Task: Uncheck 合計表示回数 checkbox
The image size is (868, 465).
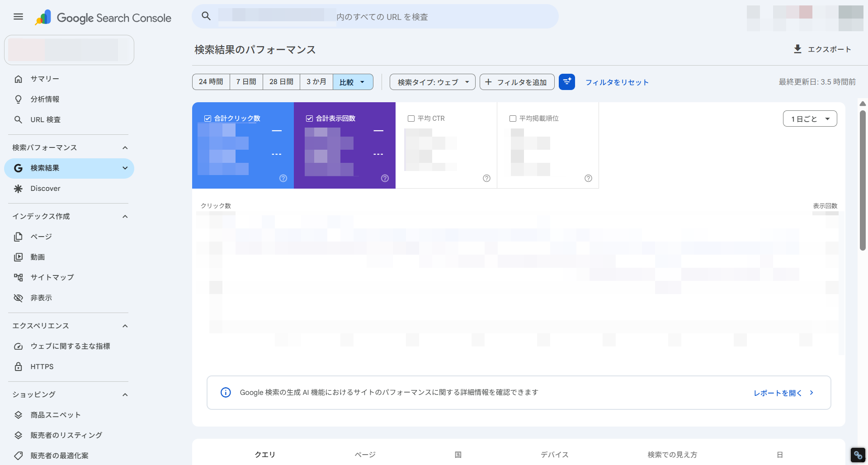Action: tap(310, 119)
